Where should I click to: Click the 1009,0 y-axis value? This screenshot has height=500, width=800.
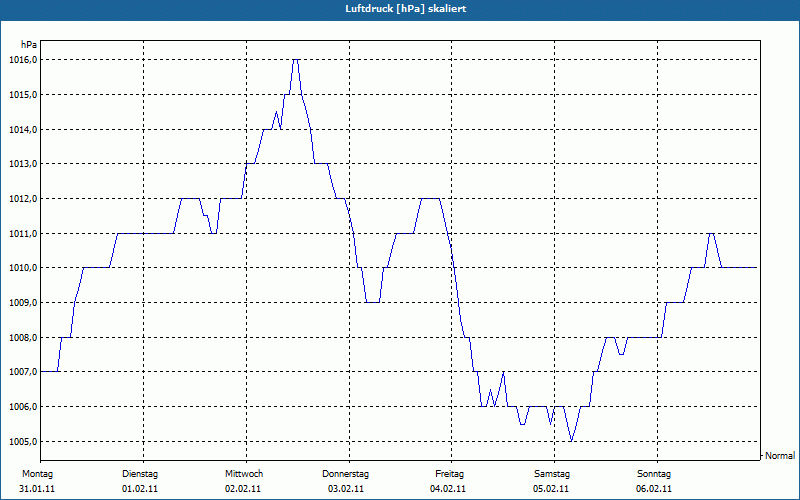coord(23,303)
